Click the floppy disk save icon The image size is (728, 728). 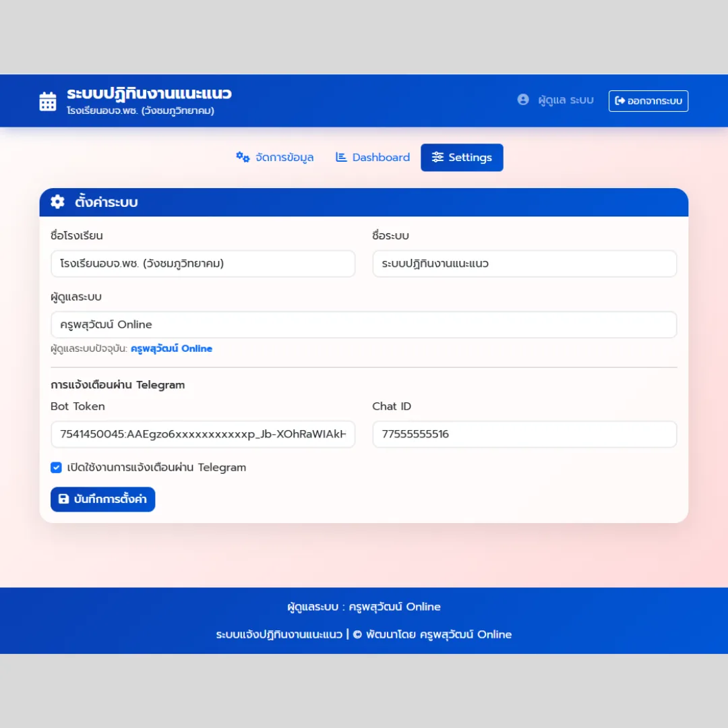coord(63,499)
